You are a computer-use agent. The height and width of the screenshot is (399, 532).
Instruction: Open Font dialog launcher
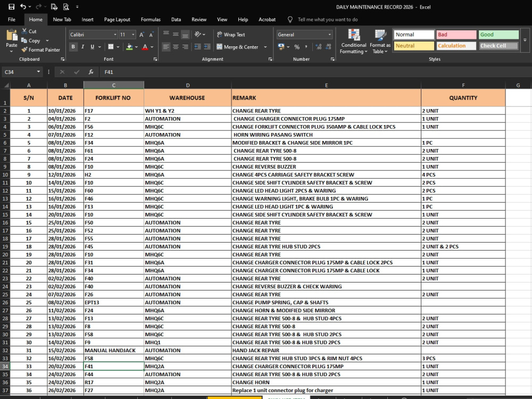point(155,59)
